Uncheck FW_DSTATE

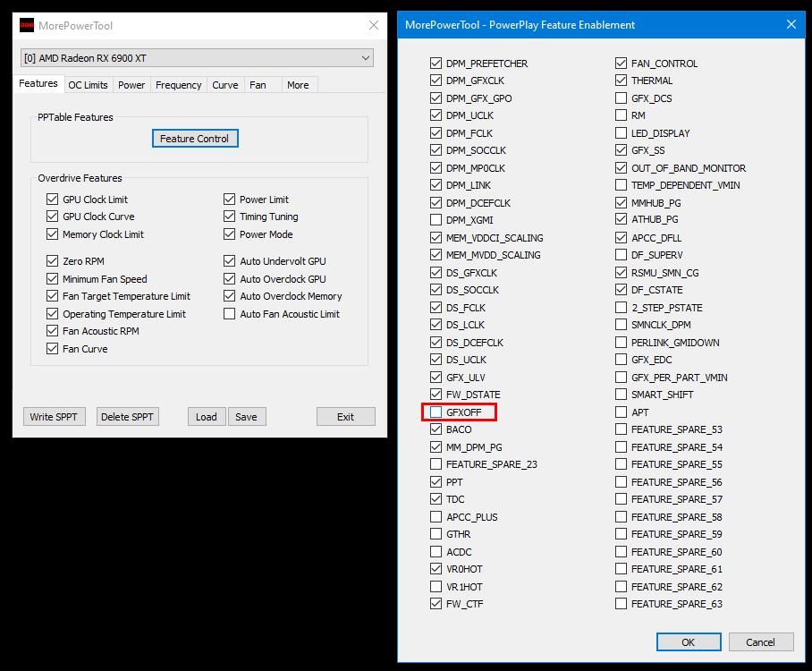[x=436, y=395]
